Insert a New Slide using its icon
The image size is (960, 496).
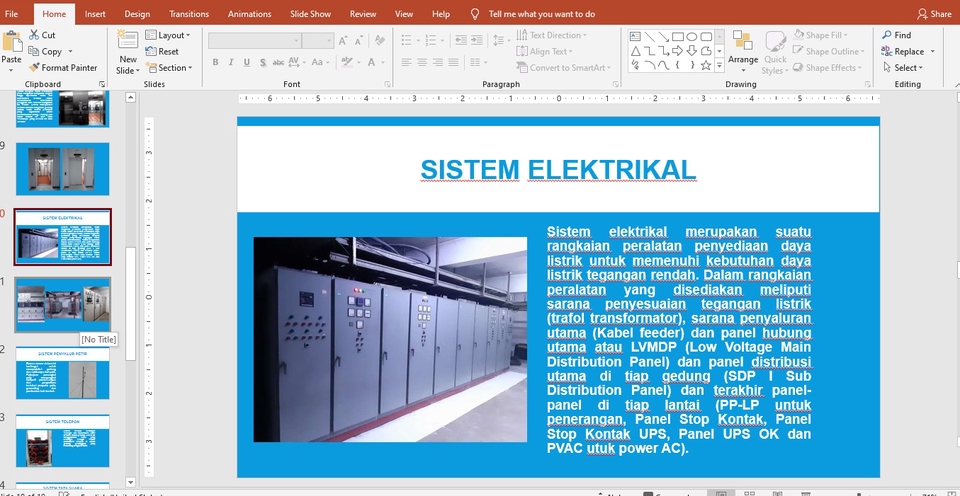pos(128,39)
